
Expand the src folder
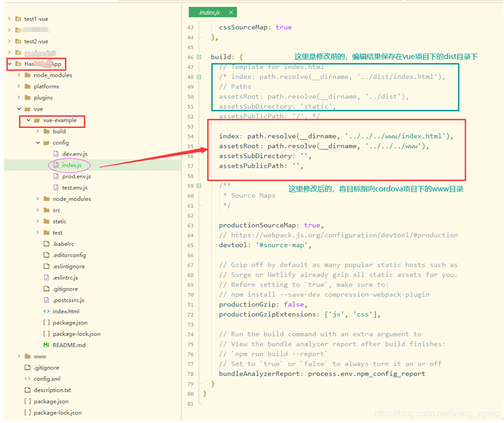(38, 210)
